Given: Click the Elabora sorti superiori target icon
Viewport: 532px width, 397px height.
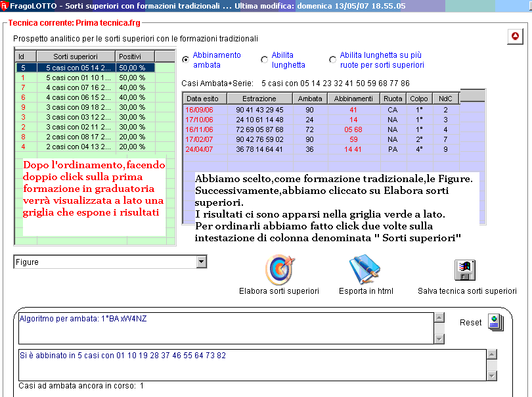Looking at the screenshot, I should point(279,269).
